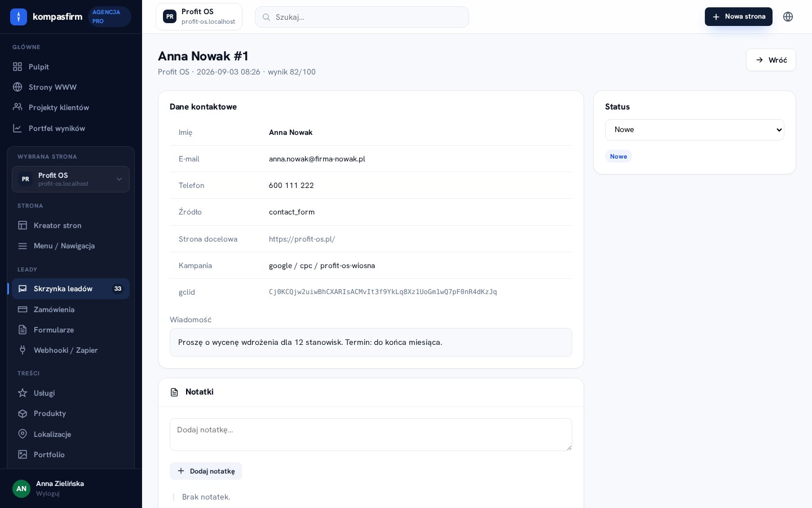This screenshot has width=812, height=508.
Task: Click the Portfolio image icon
Action: coord(23,454)
